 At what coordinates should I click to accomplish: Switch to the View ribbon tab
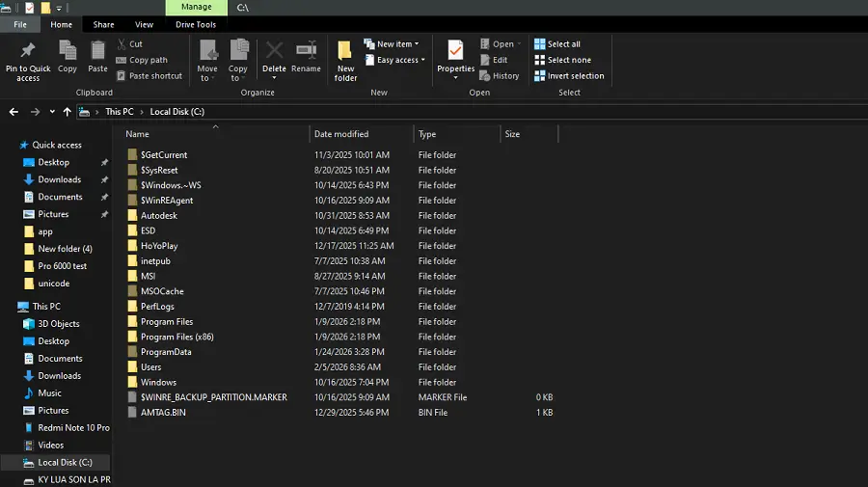144,24
